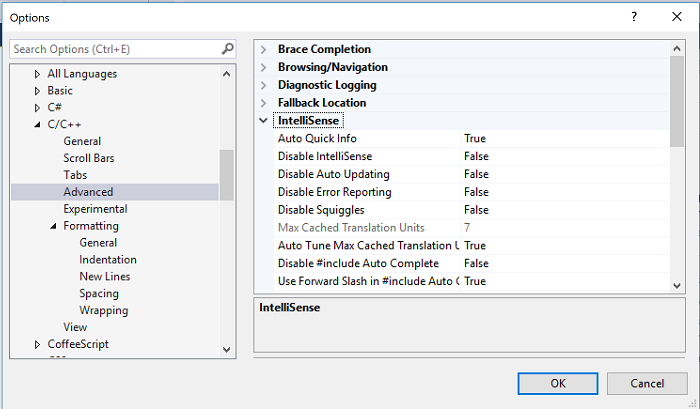Screen dimensions: 700x409
Task: Select New Lines under Formatting
Action: tap(105, 277)
